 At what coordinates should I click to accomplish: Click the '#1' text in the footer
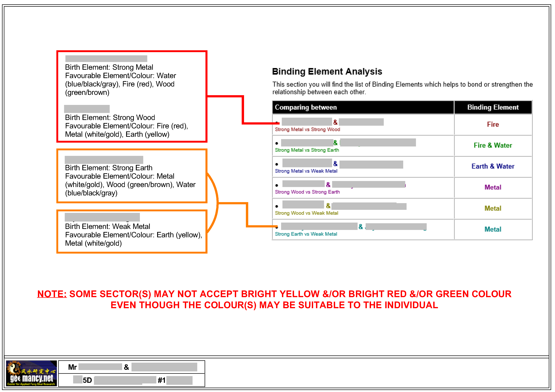[162, 380]
